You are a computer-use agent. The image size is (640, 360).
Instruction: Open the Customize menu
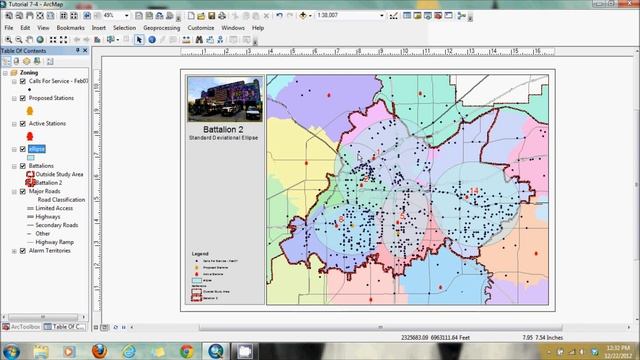201,28
